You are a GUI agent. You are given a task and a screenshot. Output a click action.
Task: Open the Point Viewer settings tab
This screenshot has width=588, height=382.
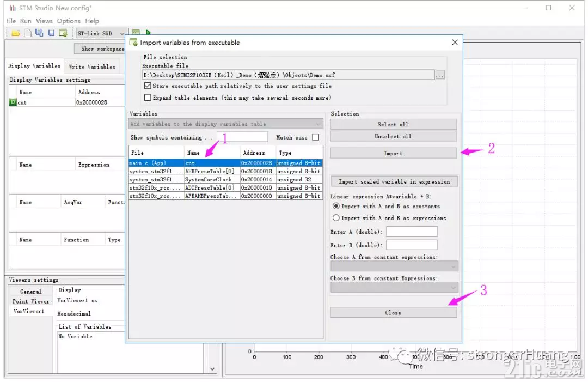[x=30, y=301]
